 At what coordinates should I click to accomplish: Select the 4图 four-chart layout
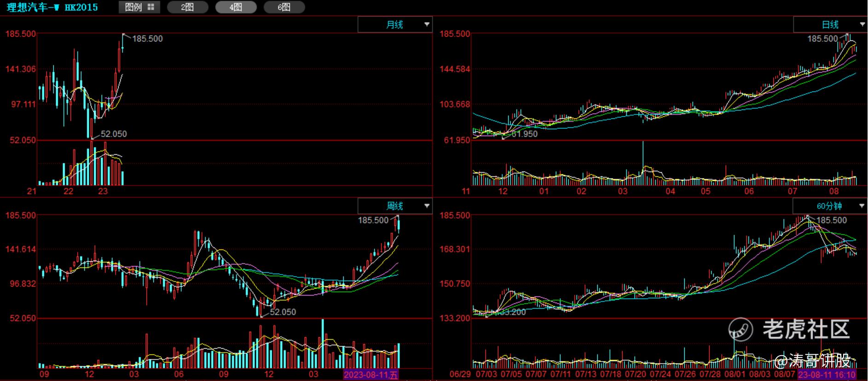click(236, 7)
